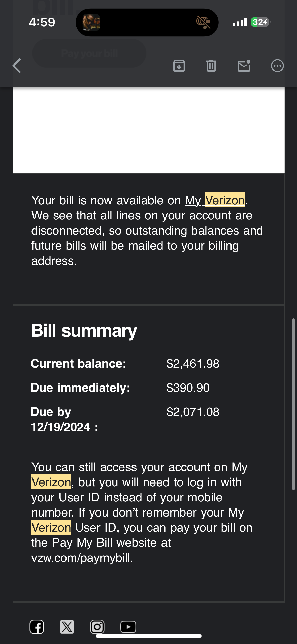Tap the dimmed Pay your bill button

(x=89, y=53)
